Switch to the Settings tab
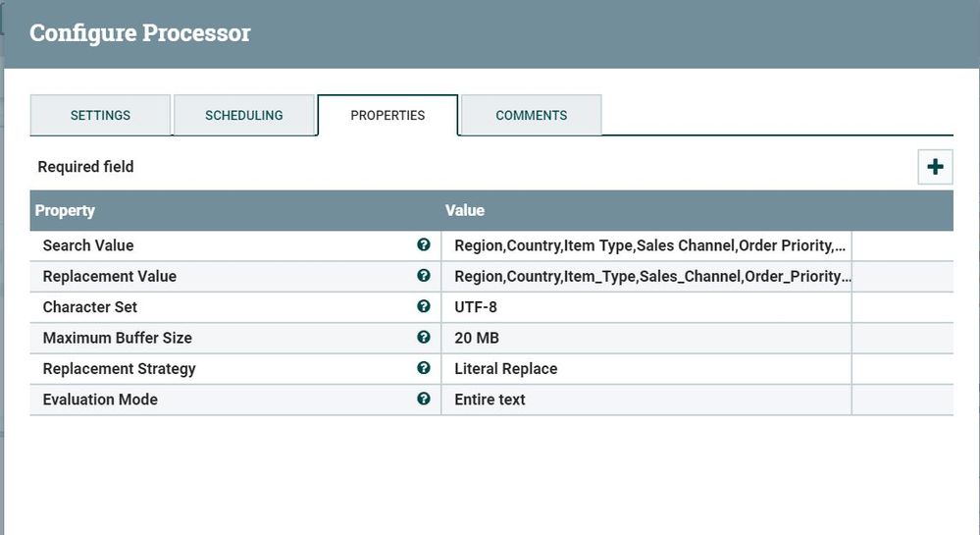The image size is (980, 535). coord(100,115)
